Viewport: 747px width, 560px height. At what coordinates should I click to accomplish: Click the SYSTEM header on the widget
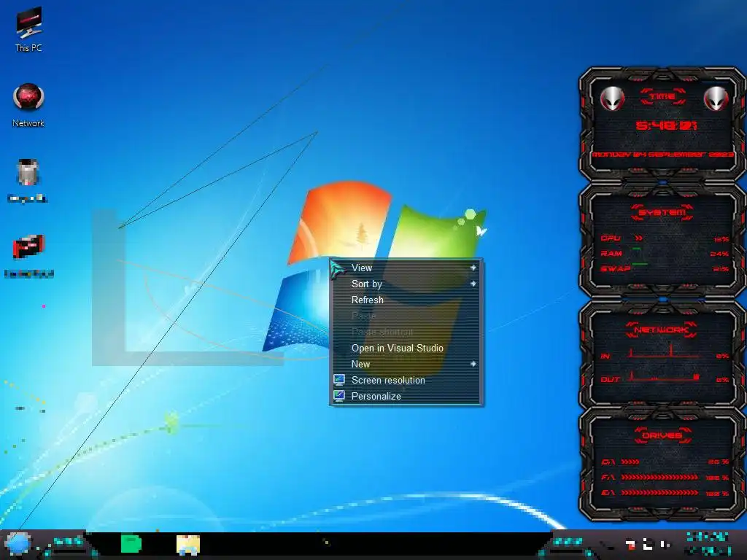662,212
